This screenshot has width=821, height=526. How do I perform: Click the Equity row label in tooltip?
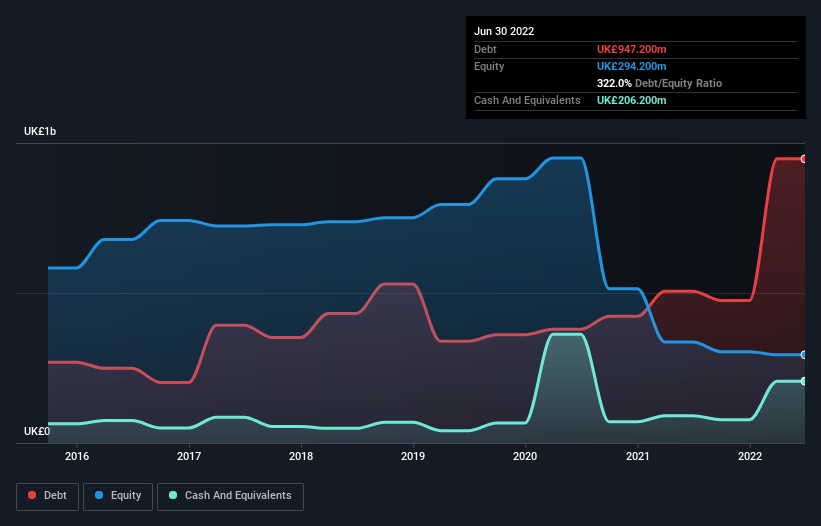click(489, 66)
